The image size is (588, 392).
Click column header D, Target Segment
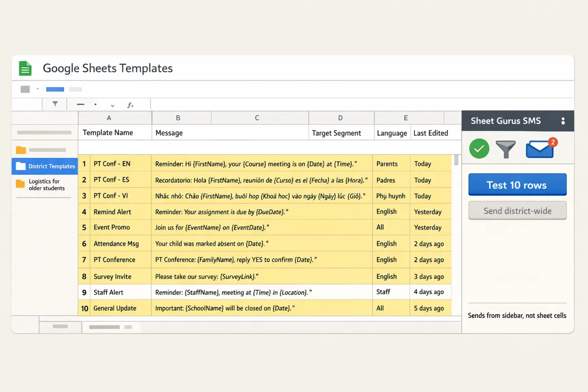(341, 118)
